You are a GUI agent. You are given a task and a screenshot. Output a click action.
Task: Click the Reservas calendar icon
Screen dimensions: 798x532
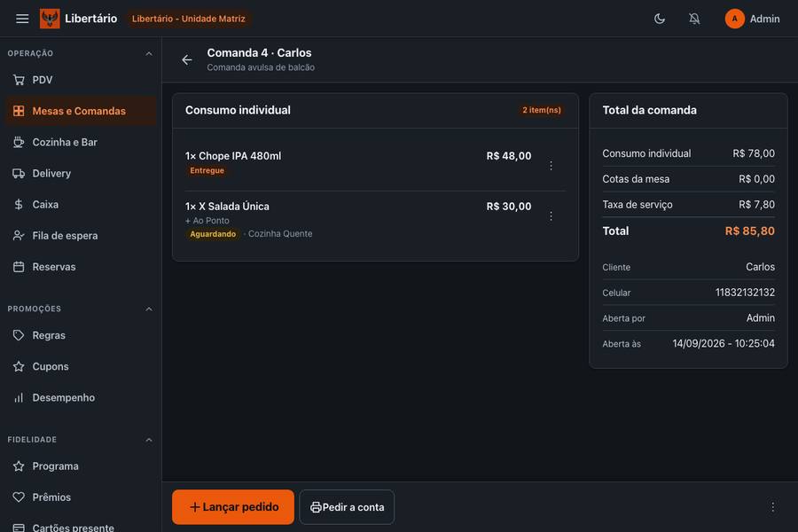[x=19, y=267]
